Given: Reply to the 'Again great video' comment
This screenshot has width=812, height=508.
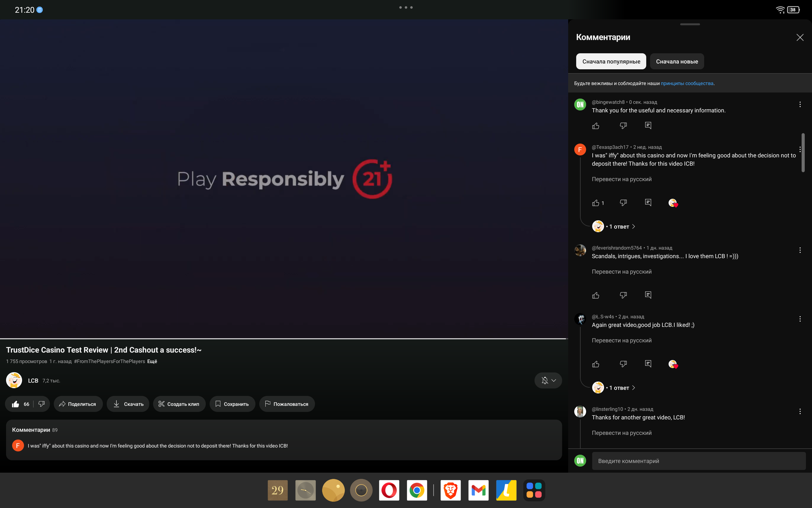Looking at the screenshot, I should [648, 364].
